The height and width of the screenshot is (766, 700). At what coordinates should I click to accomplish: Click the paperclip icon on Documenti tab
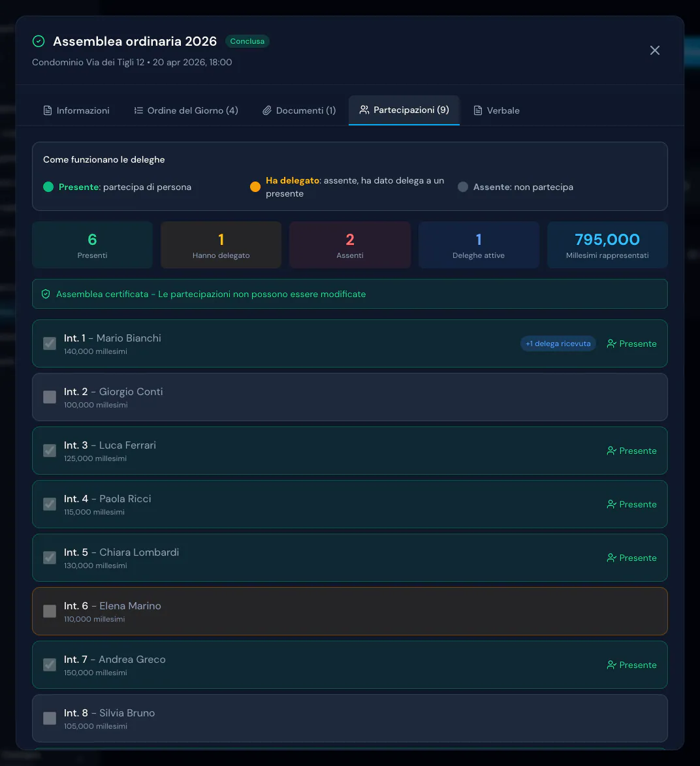point(266,110)
